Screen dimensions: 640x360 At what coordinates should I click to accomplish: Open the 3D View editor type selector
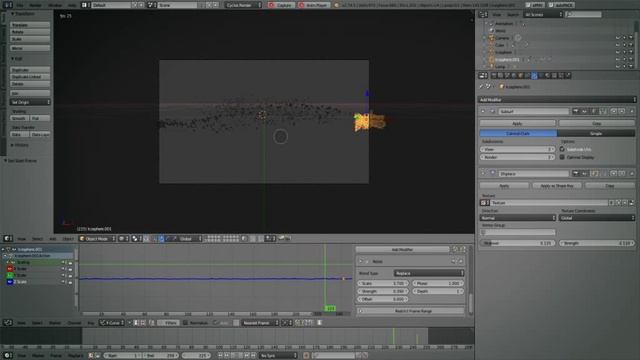point(8,238)
